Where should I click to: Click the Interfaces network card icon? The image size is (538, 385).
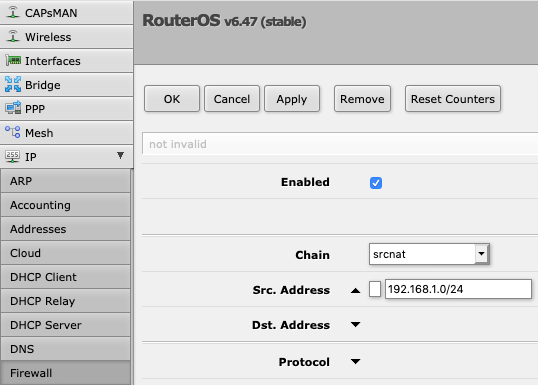[13, 61]
